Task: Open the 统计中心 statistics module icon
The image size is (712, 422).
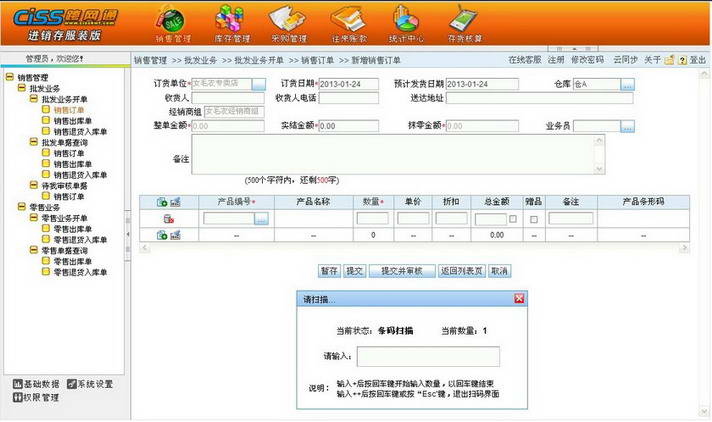Action: click(x=406, y=24)
